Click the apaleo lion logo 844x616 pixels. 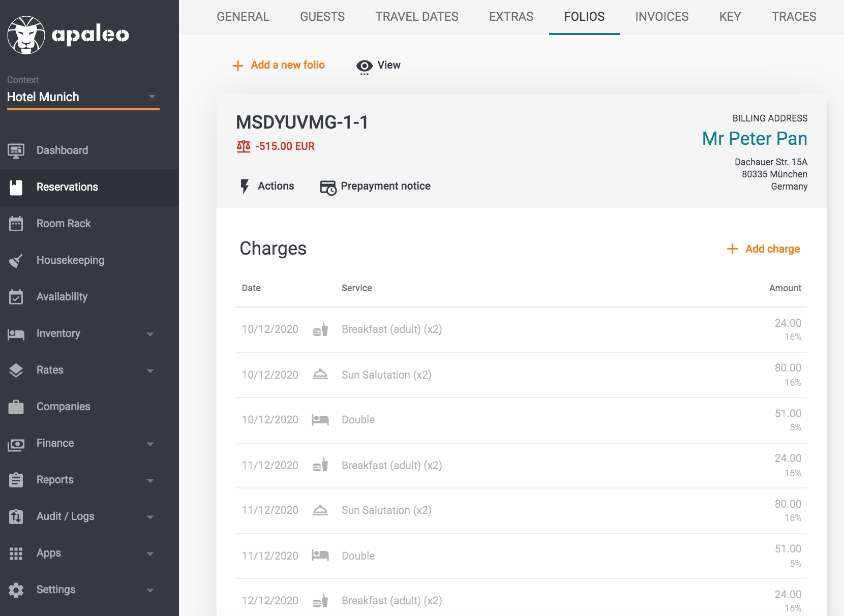coord(26,35)
